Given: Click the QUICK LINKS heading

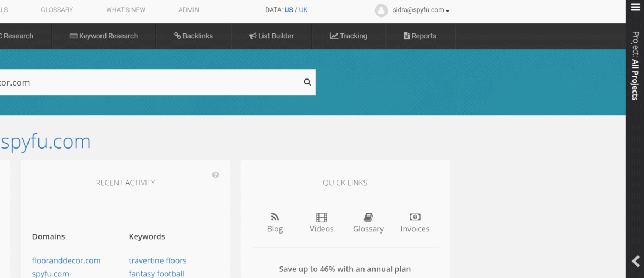Looking at the screenshot, I should [x=345, y=183].
